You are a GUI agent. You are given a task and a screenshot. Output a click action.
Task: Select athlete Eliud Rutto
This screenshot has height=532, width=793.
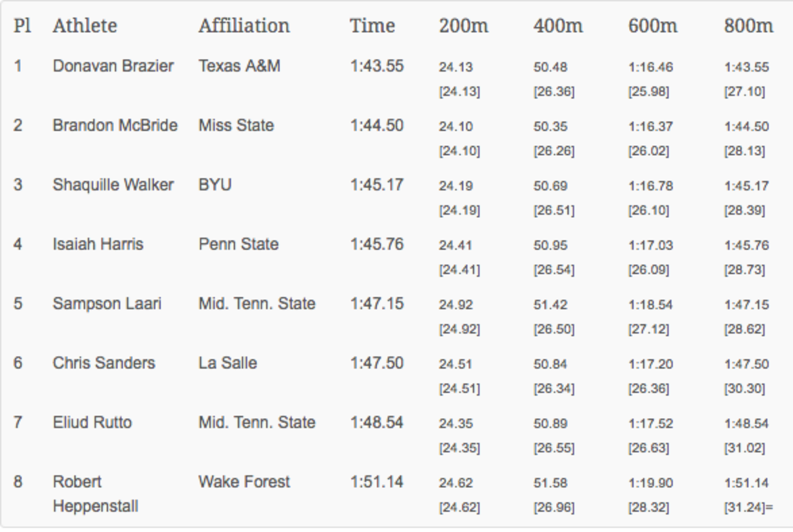coord(92,422)
